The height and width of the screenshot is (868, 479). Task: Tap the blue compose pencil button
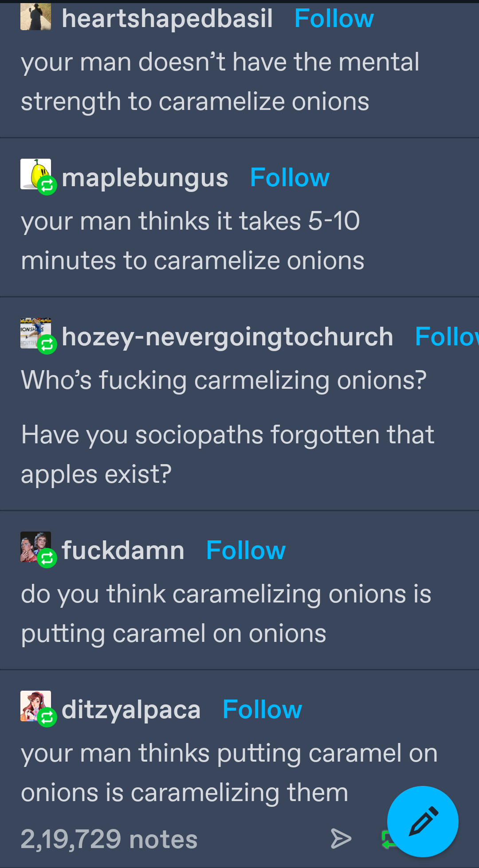(422, 821)
